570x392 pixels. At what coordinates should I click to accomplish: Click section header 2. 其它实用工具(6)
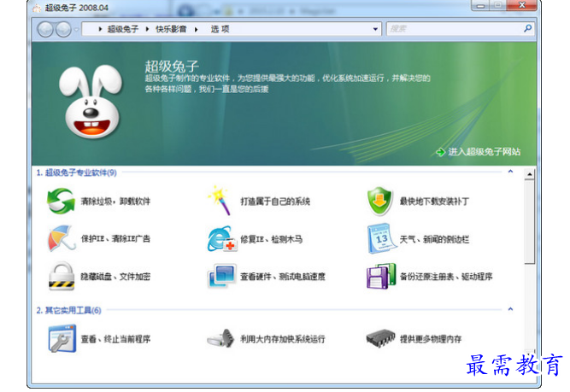(68, 310)
